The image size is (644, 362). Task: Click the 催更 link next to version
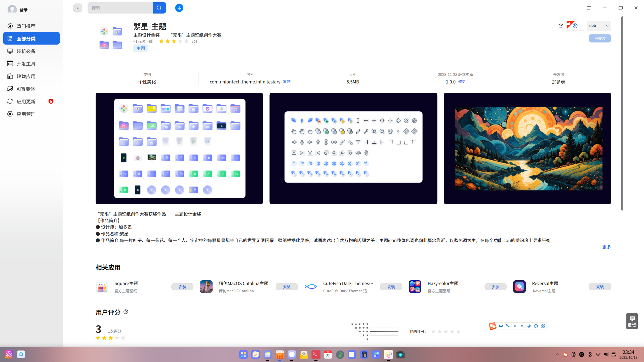tap(462, 81)
